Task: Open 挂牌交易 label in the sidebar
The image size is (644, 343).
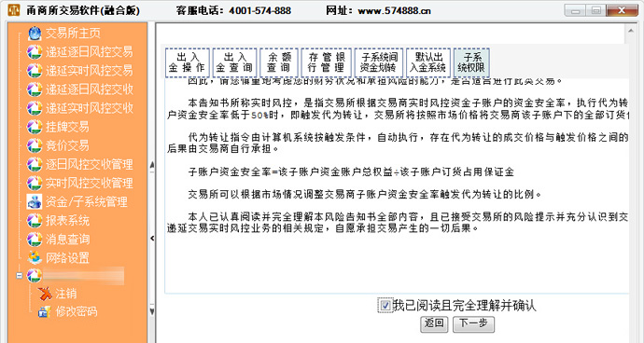Action: tap(67, 127)
